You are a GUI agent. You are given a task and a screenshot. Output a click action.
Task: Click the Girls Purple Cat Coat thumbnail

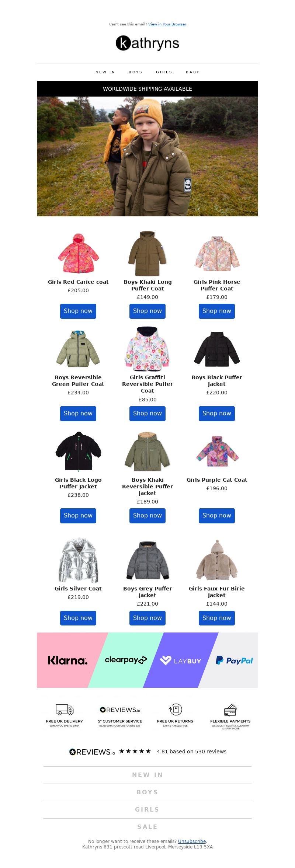[x=217, y=452]
